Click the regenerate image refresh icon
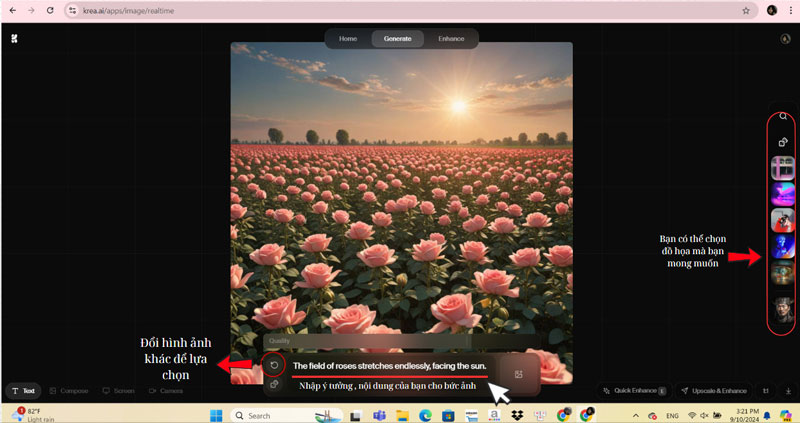 click(x=275, y=365)
